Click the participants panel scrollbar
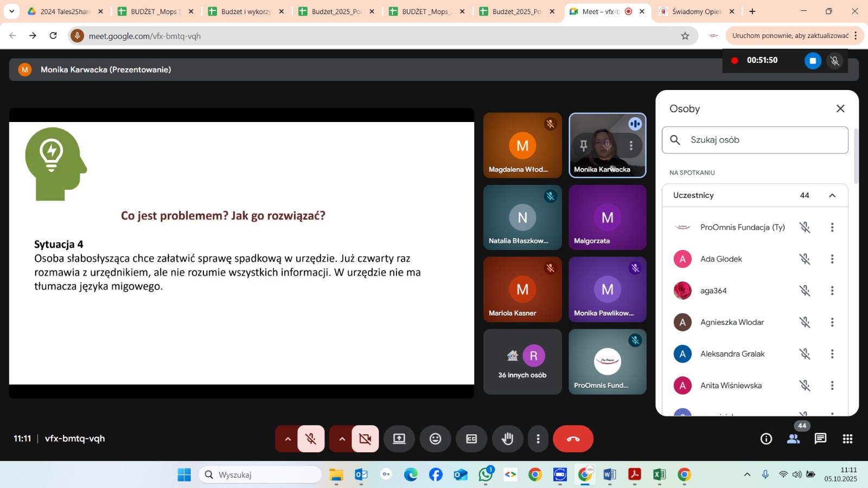 coord(856,157)
